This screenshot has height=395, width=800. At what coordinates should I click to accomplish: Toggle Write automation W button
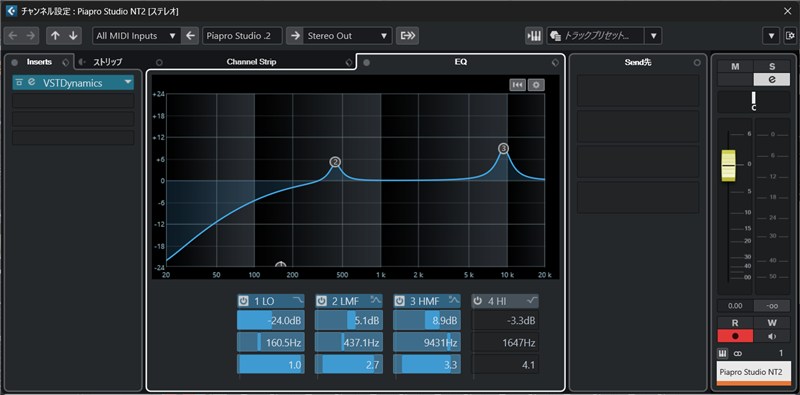(x=772, y=324)
